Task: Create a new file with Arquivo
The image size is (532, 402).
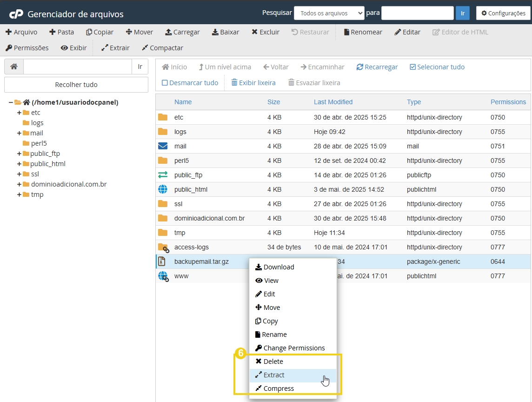Action: pyautogui.click(x=21, y=32)
